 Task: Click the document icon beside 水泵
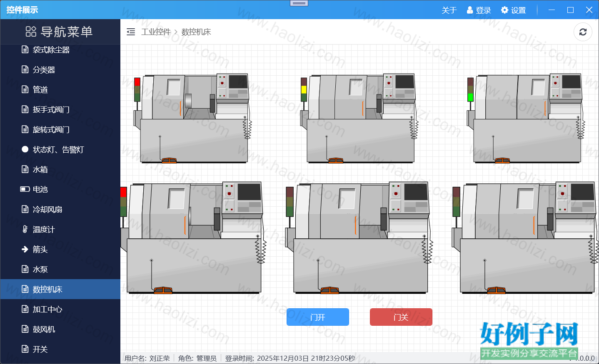click(x=25, y=269)
